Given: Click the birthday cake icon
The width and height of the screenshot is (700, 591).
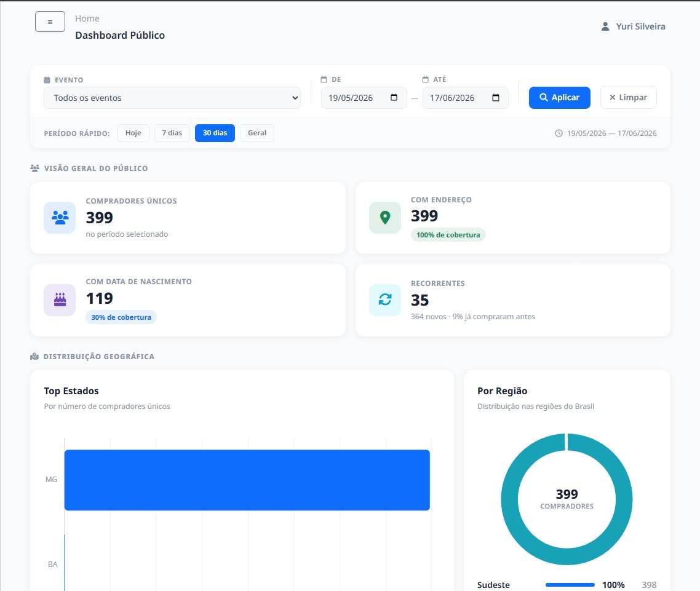Looking at the screenshot, I should pos(60,300).
